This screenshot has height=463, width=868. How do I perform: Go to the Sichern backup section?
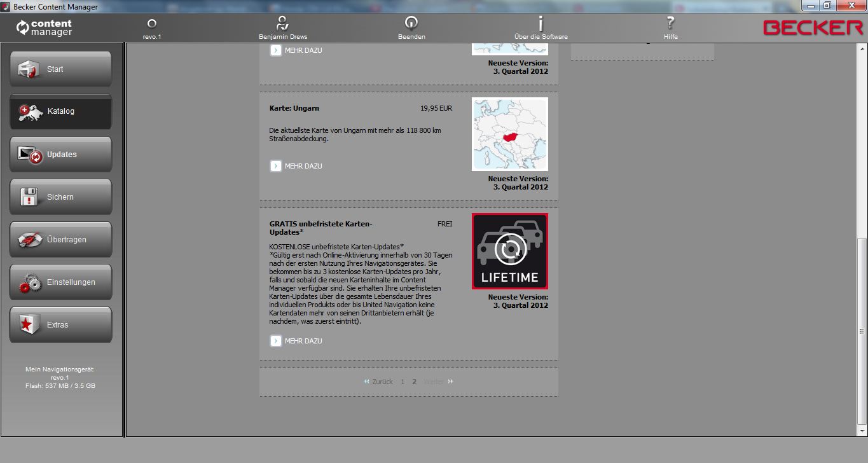point(60,197)
